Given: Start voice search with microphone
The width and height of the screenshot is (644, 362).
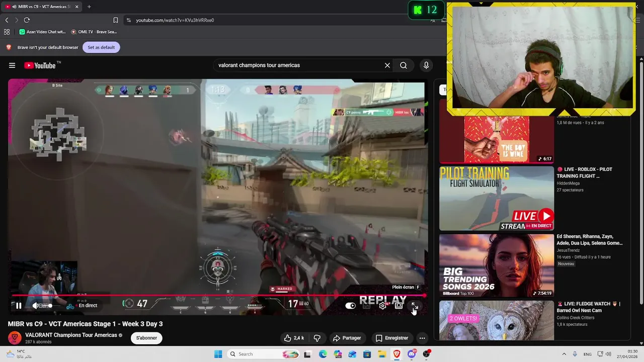Looking at the screenshot, I should pyautogui.click(x=426, y=65).
